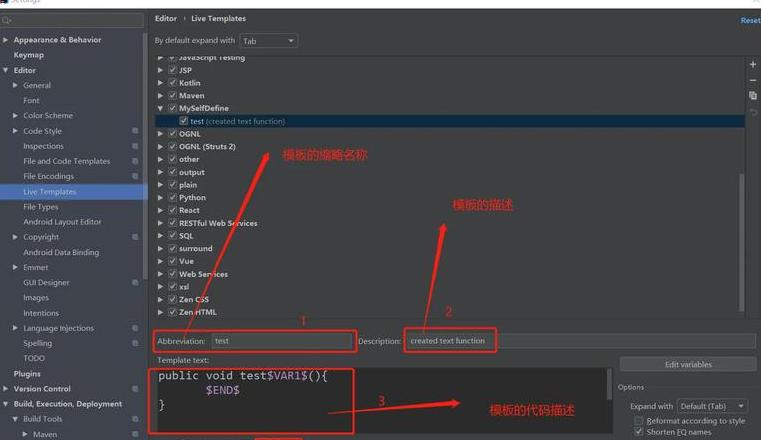Open the 'By default expand with' Tab dropdown
This screenshot has width=761, height=440.
click(268, 41)
